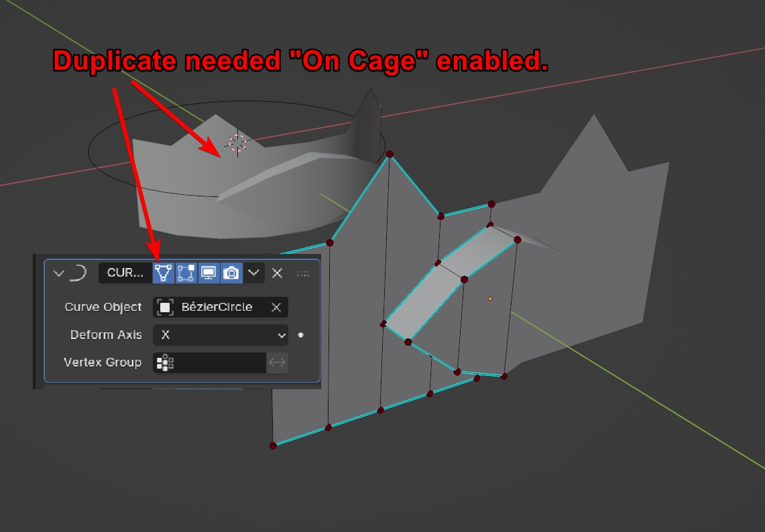Click the BézierCircle object data icon

165,307
